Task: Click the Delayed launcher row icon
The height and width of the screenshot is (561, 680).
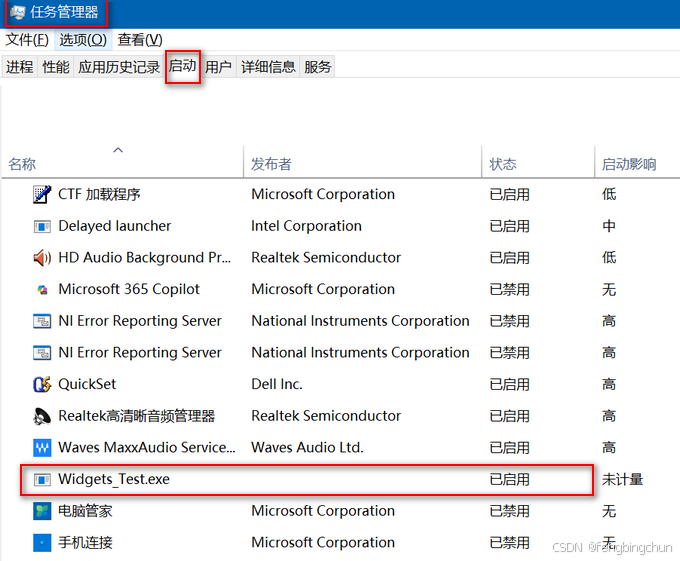Action: coord(42,226)
